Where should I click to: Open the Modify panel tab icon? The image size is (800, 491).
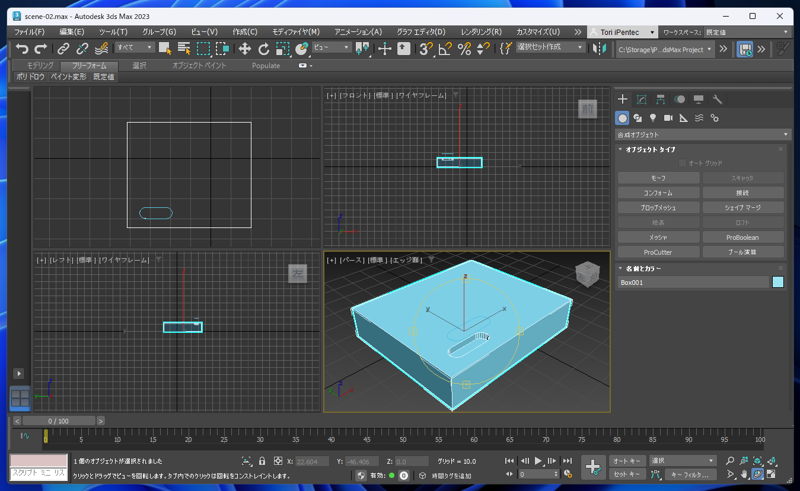click(x=642, y=99)
